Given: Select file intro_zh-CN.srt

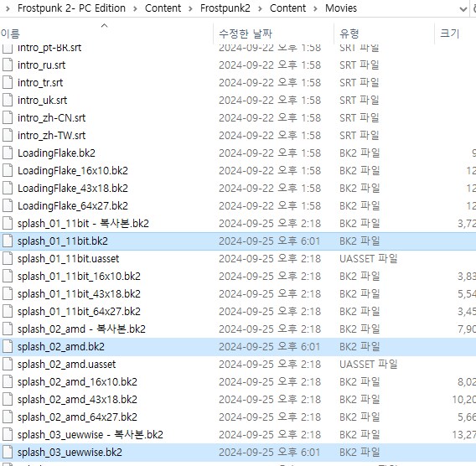Looking at the screenshot, I should coord(52,118).
